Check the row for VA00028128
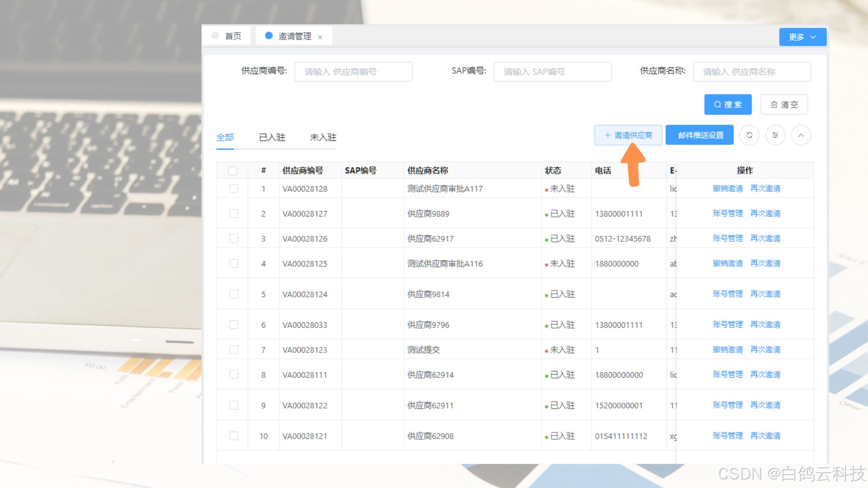The width and height of the screenshot is (868, 488). click(234, 188)
